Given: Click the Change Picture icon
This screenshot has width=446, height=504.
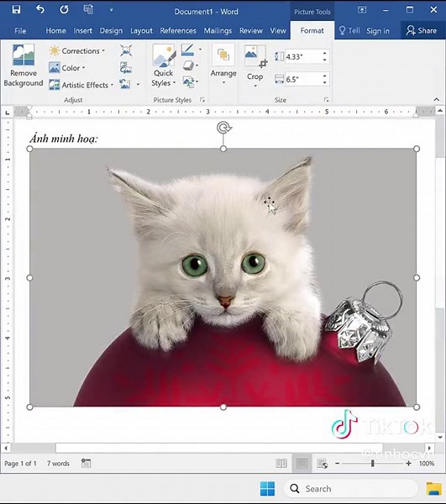Looking at the screenshot, I should coord(126,68).
